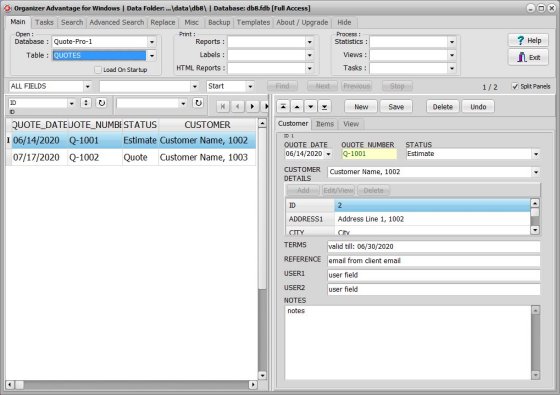Image resolution: width=560 pixels, height=395 pixels.
Task: Jump to top record arrow in detail panel
Action: tap(283, 106)
